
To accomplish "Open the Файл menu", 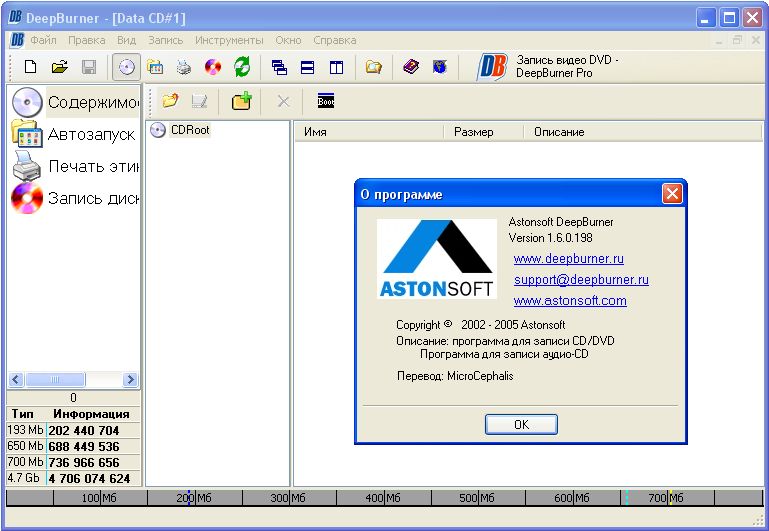I will [44, 40].
